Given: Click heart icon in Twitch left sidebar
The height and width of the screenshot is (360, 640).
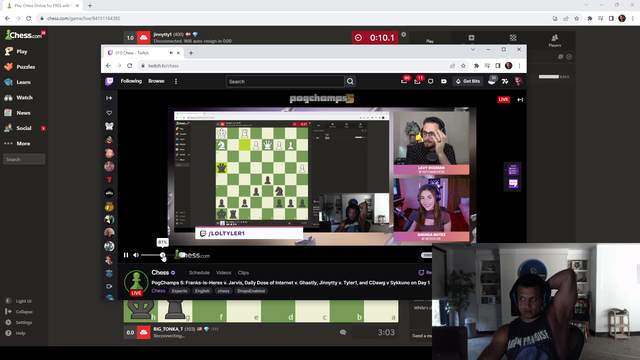Looking at the screenshot, I should pyautogui.click(x=109, y=113).
